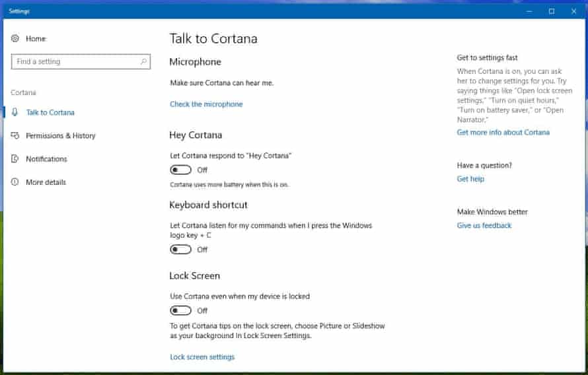Click the Permissions & History icon
The width and height of the screenshot is (588, 375).
[x=15, y=135]
